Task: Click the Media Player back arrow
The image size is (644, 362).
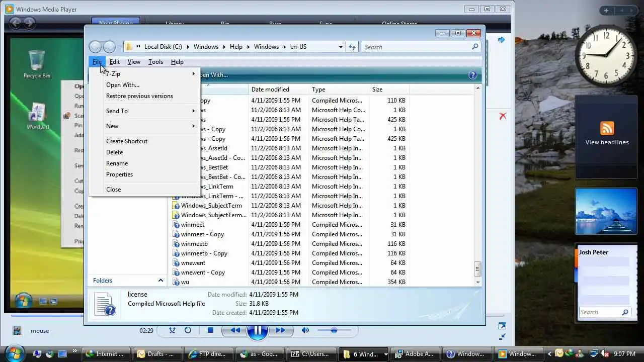Action: [x=16, y=23]
